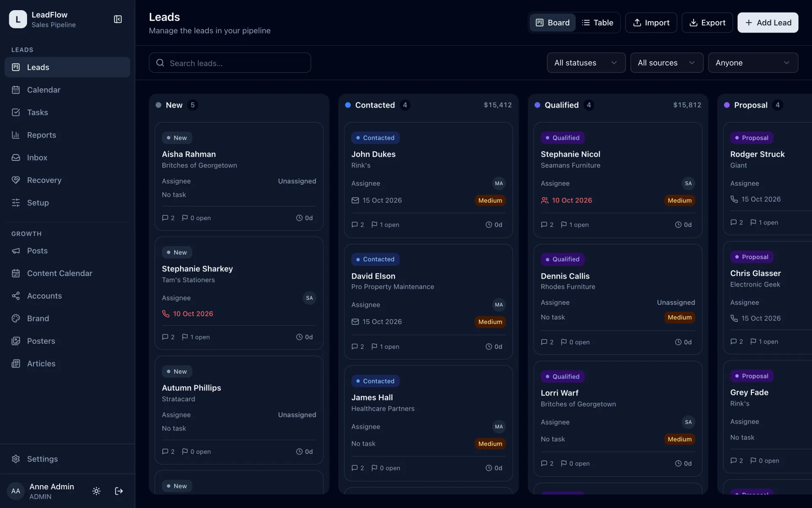Click the Posters image icon
Screen dimensions: 812x508
click(16, 341)
